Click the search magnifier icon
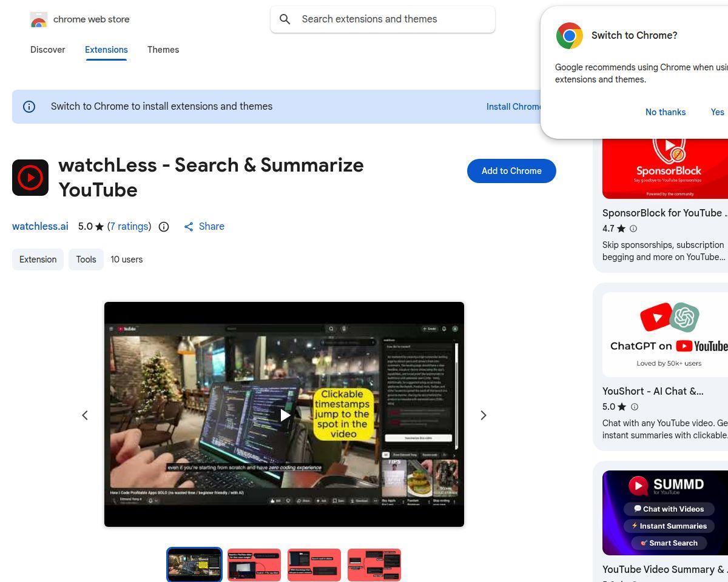 [285, 19]
